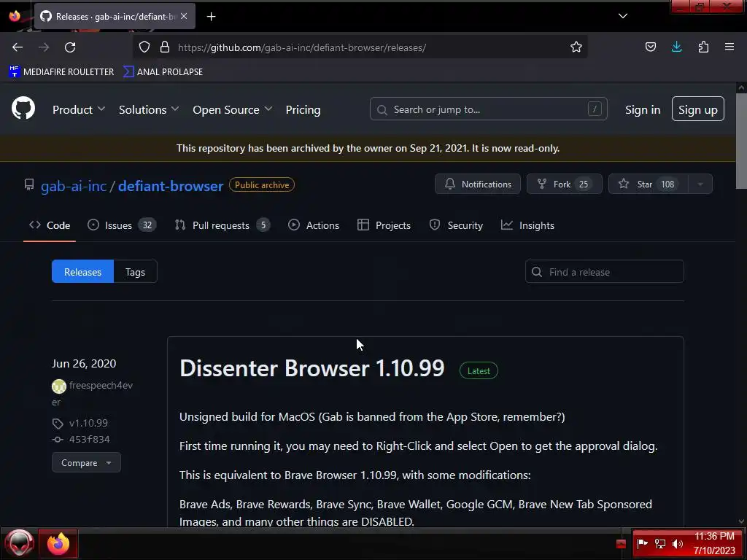
Task: Open the tracking protection shield icon
Action: click(x=144, y=47)
